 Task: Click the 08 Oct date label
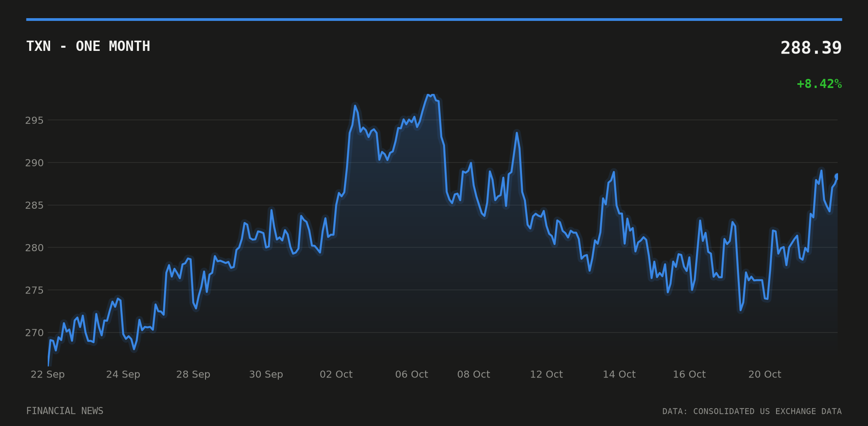point(473,374)
